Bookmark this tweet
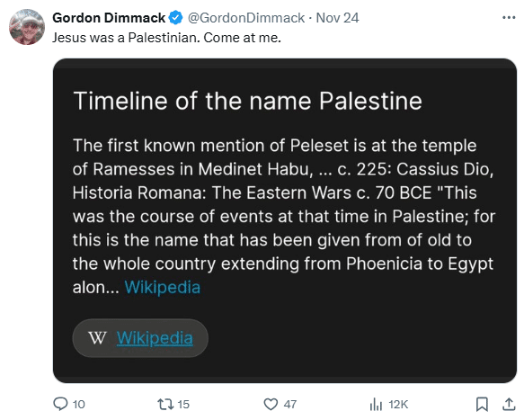This screenshot has height=420, width=524. point(482,404)
